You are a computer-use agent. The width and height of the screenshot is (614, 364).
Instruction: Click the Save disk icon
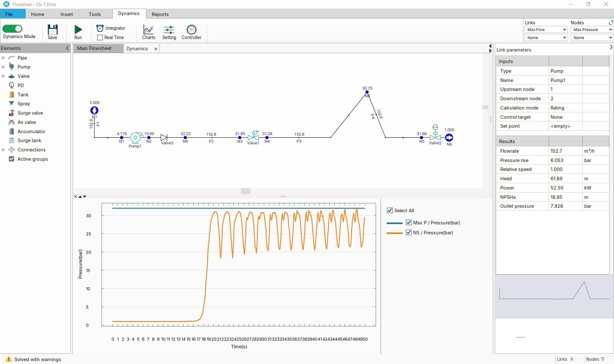click(x=53, y=30)
